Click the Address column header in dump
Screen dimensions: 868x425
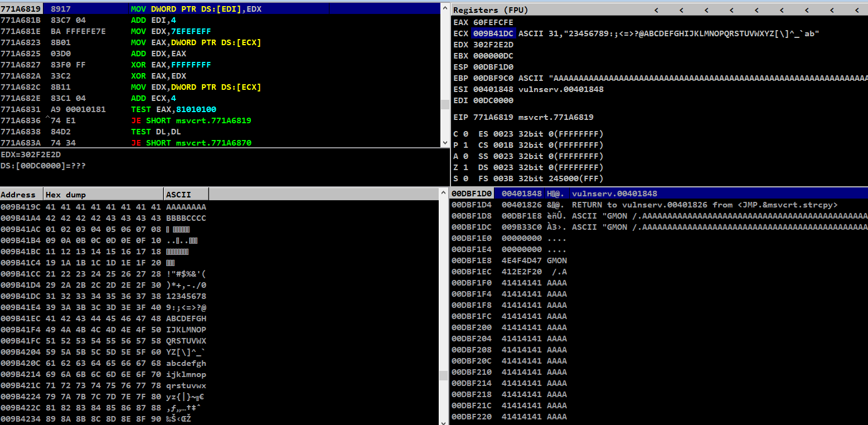click(22, 194)
